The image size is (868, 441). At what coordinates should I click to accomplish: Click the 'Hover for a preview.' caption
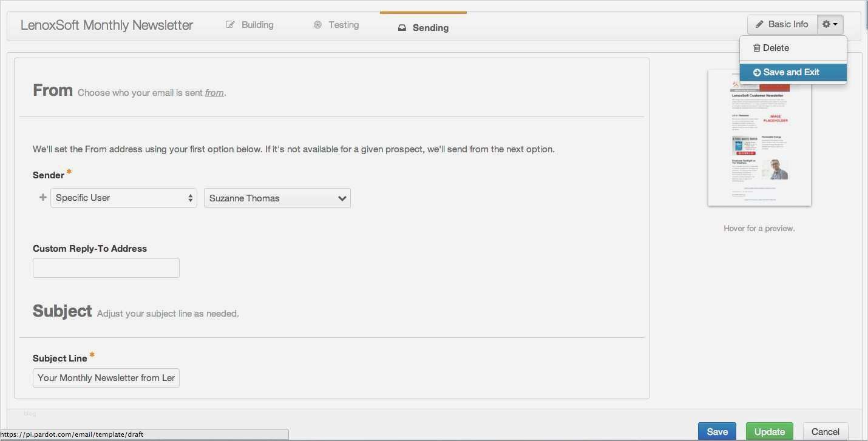coord(759,229)
